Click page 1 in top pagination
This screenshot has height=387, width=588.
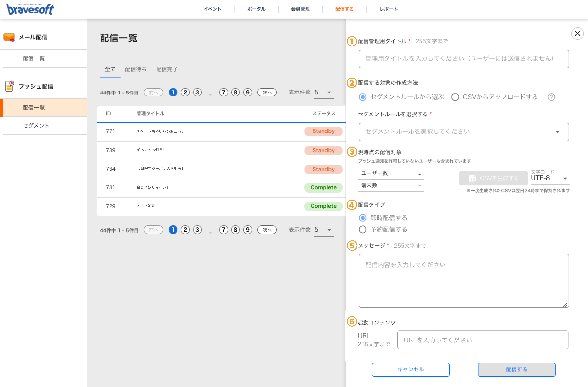click(173, 92)
